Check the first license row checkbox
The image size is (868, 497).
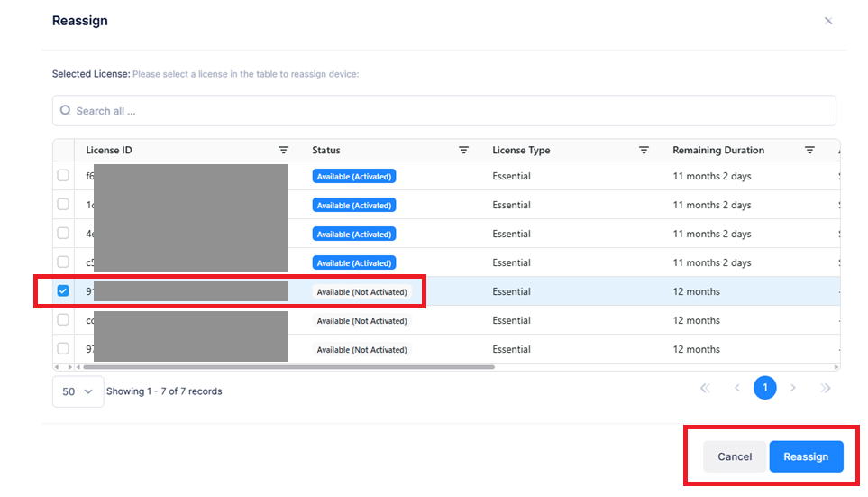(63, 176)
